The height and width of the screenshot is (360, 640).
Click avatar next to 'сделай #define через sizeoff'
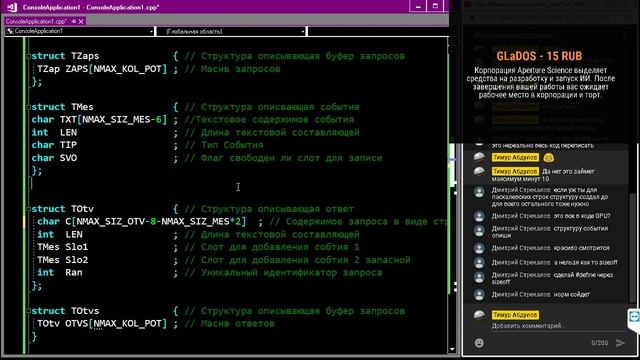479,278
